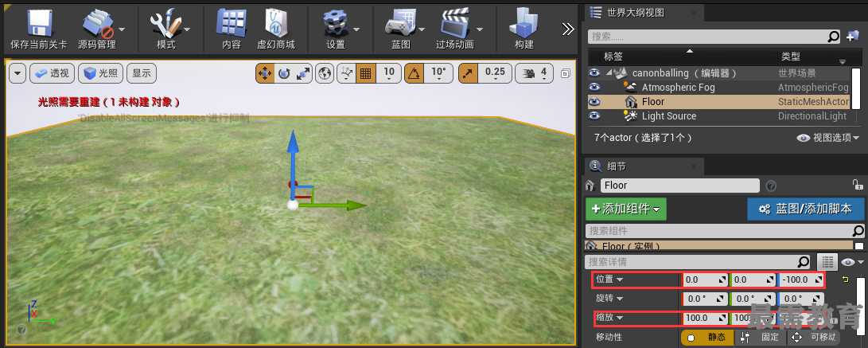Image resolution: width=868 pixels, height=348 pixels.
Task: Open the 缩放 type dropdown
Action: pyautogui.click(x=610, y=318)
